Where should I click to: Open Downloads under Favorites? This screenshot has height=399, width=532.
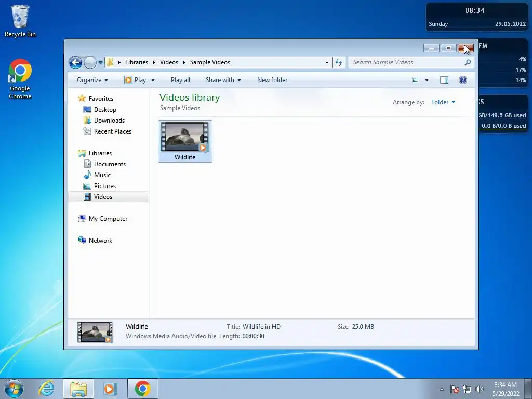[109, 121]
